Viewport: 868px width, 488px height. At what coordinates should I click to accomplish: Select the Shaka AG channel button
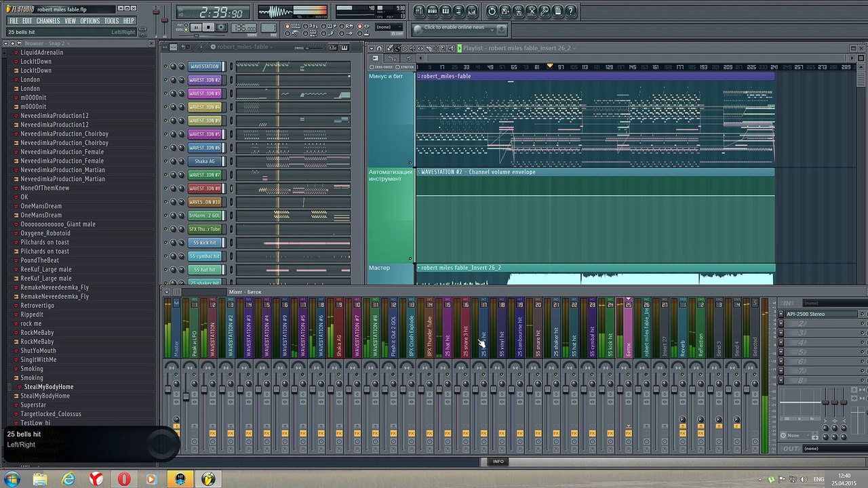205,161
